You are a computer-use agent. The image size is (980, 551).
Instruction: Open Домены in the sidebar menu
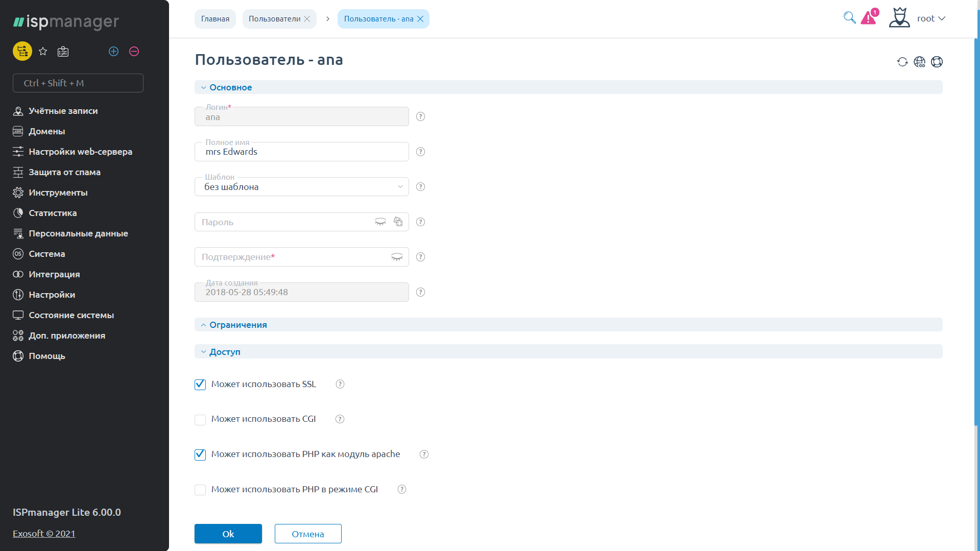pos(47,131)
